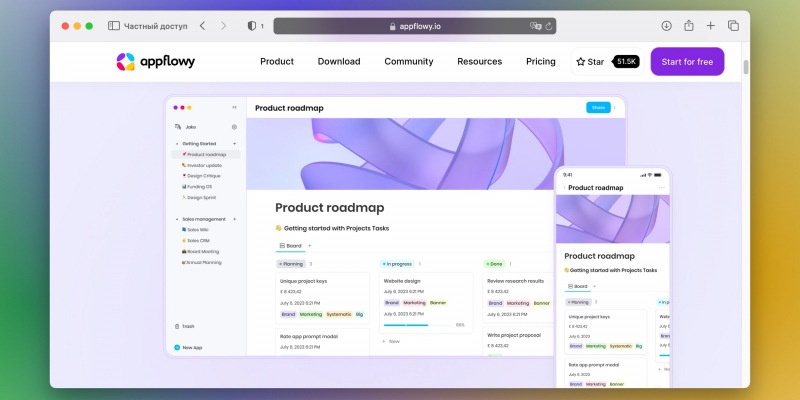Click the Systematic tag on Unique project keys
The width and height of the screenshot is (800, 400).
tap(339, 314)
